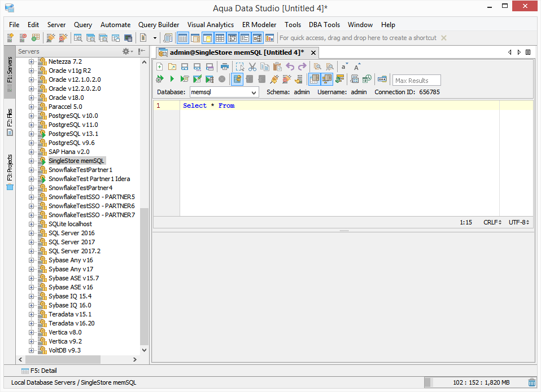Select the admin@SingleStore memSQL query tab
The width and height of the screenshot is (541, 392).
tap(237, 52)
